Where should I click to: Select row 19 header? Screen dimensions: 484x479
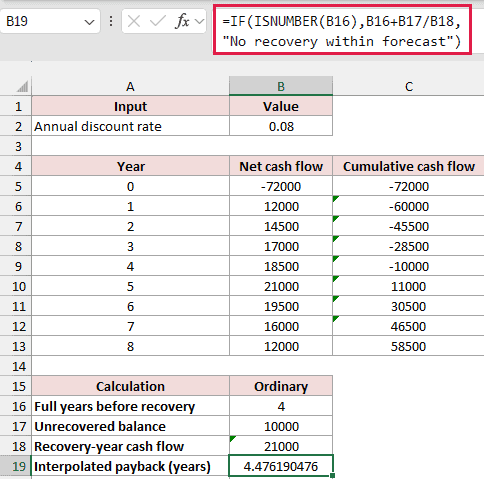coord(16,466)
